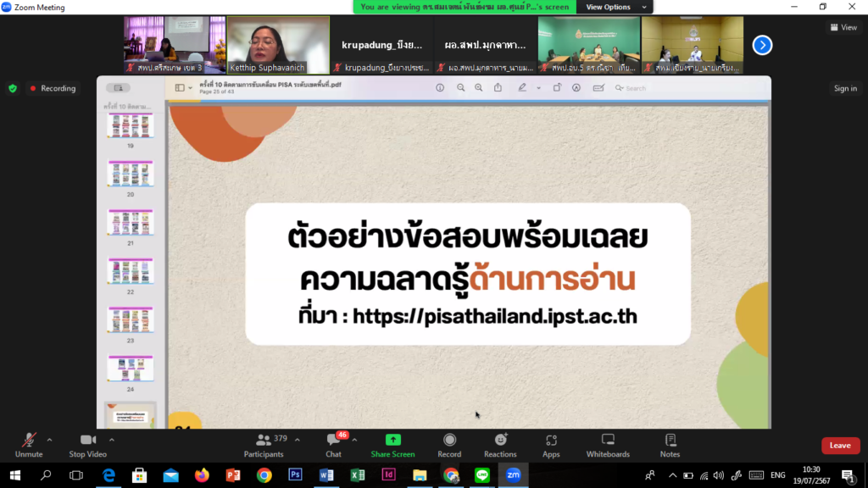Click the green encryption shield icon

pyautogui.click(x=13, y=88)
